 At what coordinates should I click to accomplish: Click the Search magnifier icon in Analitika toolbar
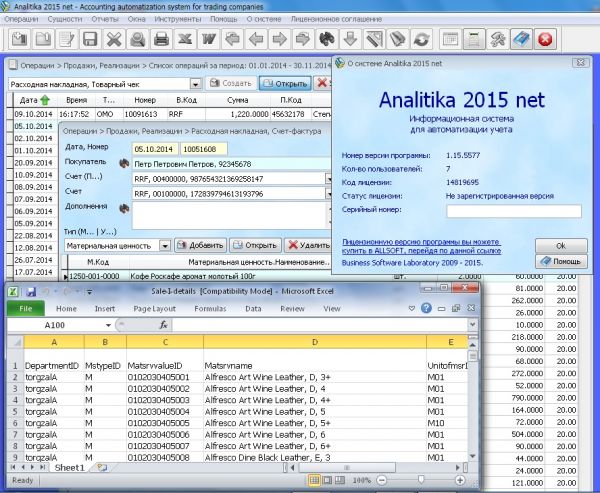(138, 39)
